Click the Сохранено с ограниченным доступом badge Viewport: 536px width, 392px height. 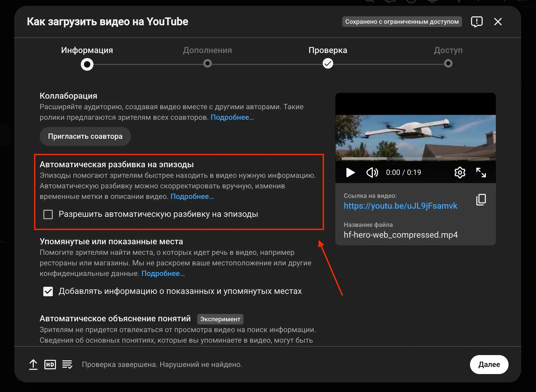click(402, 22)
